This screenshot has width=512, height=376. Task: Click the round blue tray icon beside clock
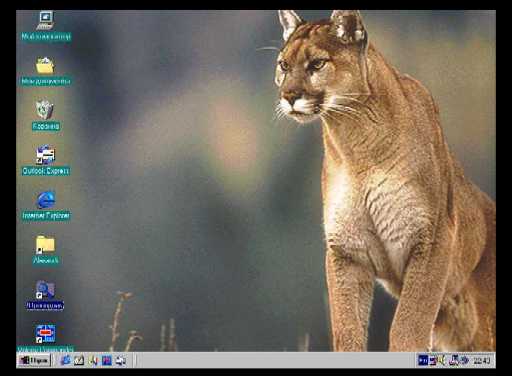coord(464,360)
